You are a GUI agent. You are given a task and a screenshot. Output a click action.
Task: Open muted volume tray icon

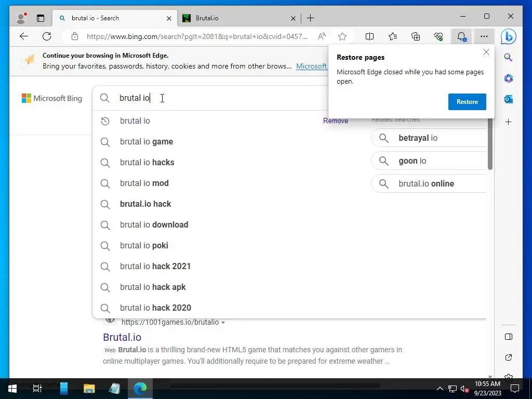coord(464,389)
